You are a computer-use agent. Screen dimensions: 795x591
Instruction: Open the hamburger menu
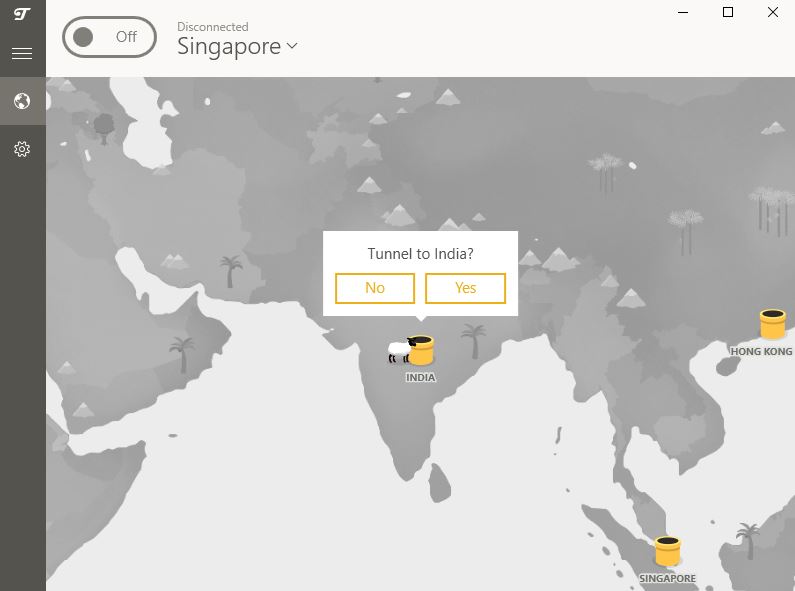click(x=22, y=53)
